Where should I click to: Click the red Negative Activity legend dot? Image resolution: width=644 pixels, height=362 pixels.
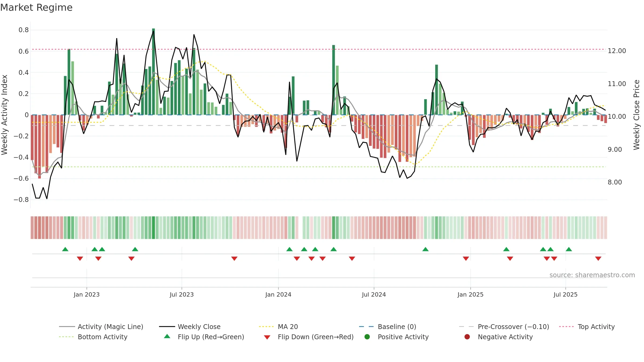467,337
